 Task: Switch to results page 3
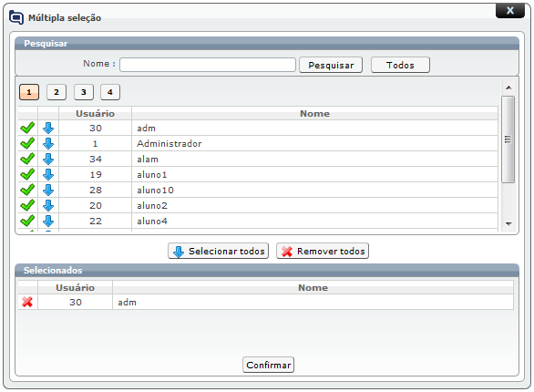[84, 92]
